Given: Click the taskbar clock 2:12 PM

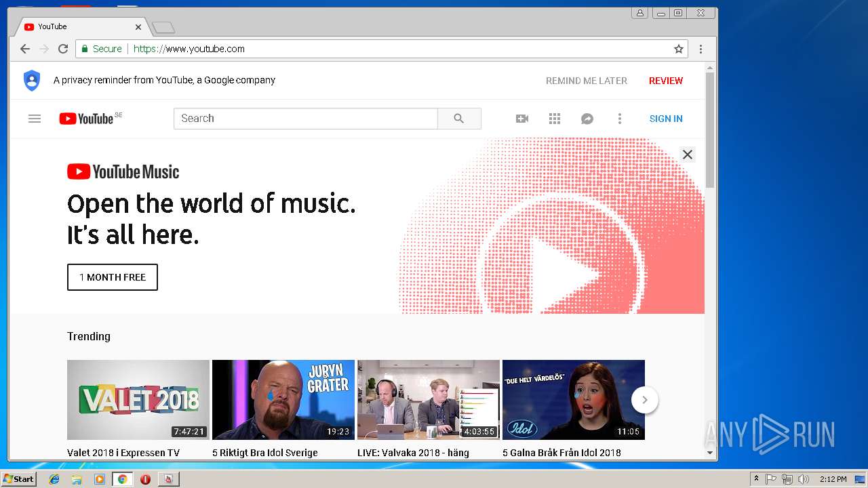Looking at the screenshot, I should point(833,479).
